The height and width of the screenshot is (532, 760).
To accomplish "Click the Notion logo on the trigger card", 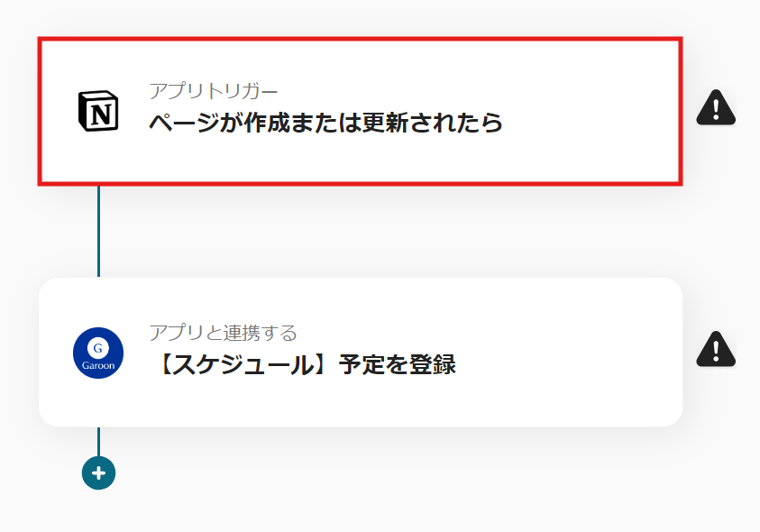I will click(x=98, y=110).
